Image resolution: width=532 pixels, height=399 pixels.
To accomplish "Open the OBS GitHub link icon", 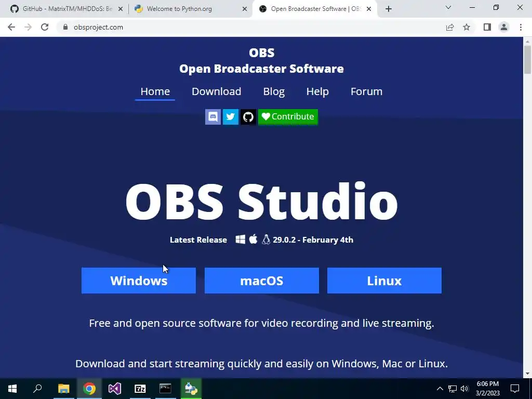I will tap(248, 117).
